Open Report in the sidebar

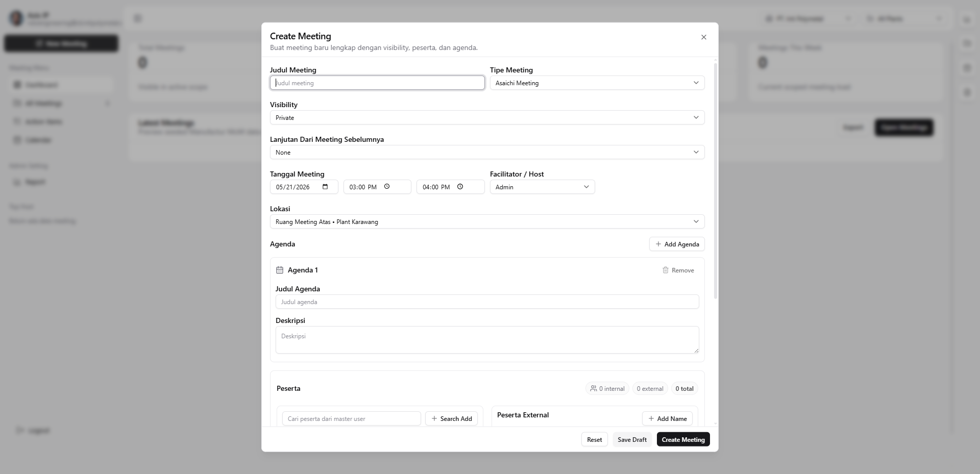pyautogui.click(x=61, y=182)
